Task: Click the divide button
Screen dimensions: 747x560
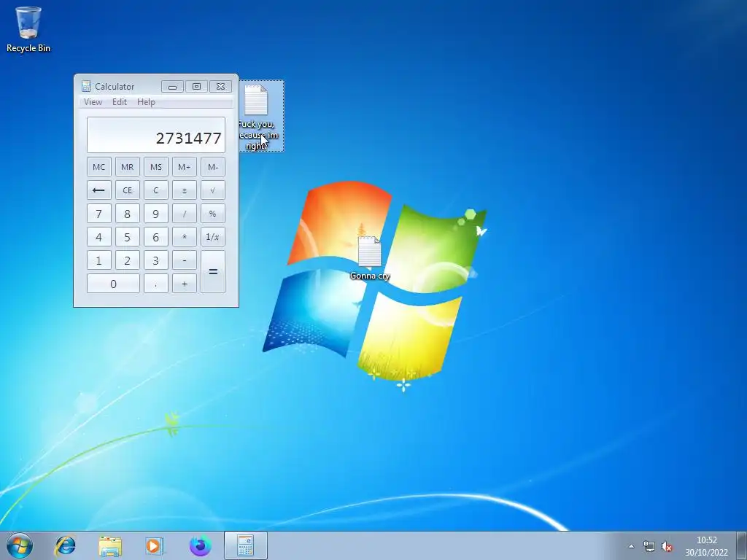Action: [185, 214]
